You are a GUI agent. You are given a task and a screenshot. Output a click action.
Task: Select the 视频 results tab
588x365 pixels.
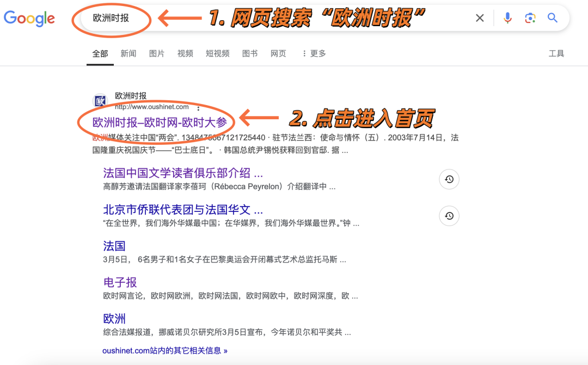coord(185,53)
